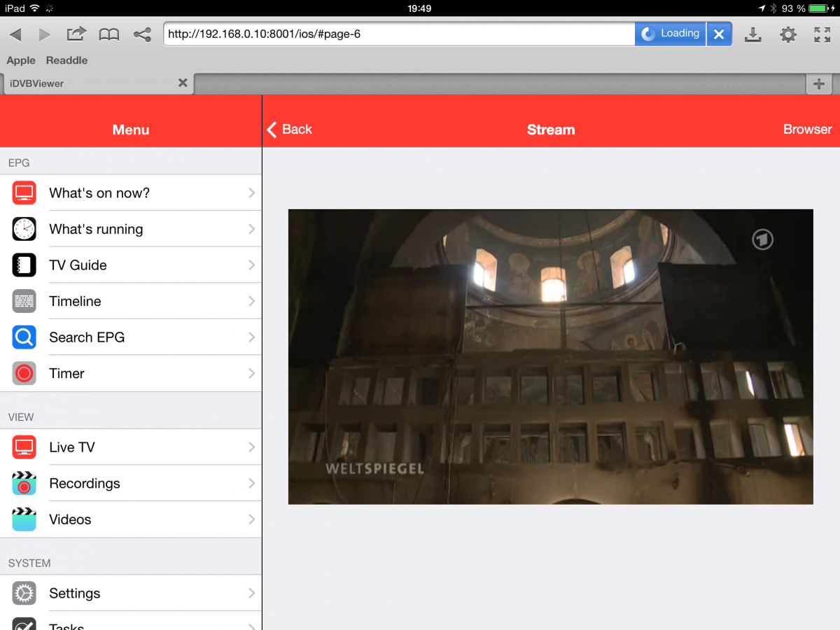Viewport: 840px width, 630px height.
Task: Open the Readdle bookmark
Action: point(66,60)
